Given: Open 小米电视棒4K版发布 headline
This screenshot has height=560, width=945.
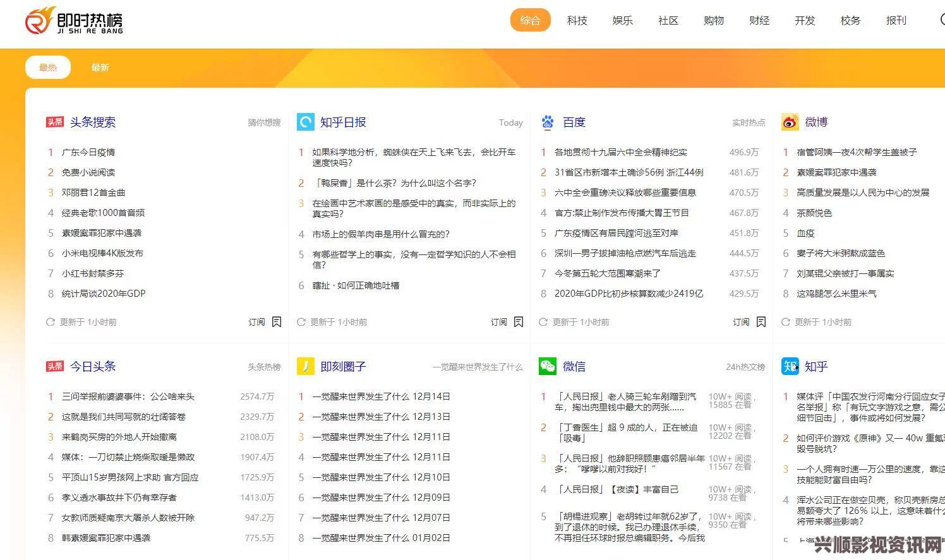Looking at the screenshot, I should point(102,253).
